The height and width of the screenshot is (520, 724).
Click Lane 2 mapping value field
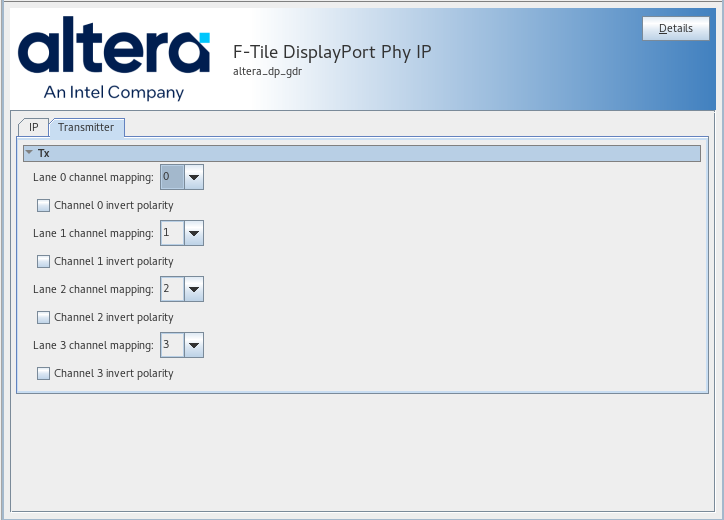point(172,289)
